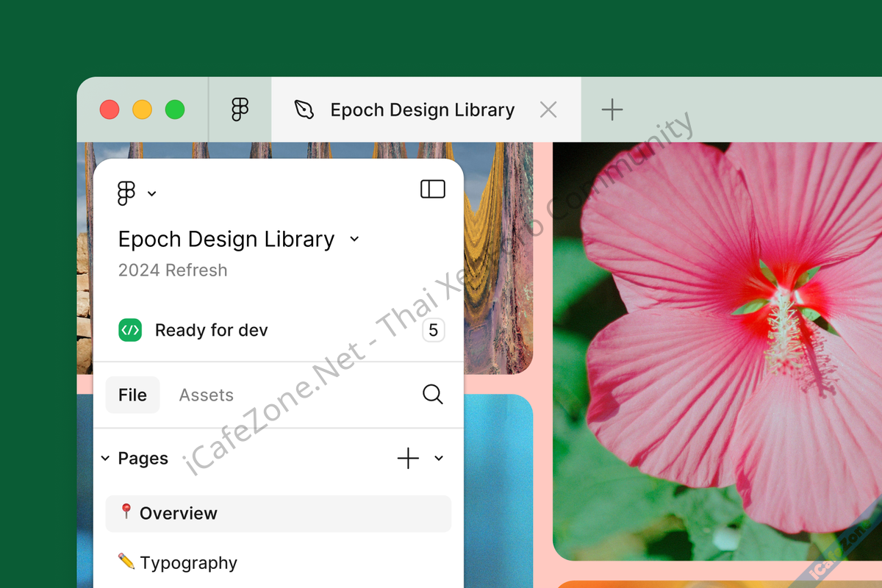The width and height of the screenshot is (882, 588).
Task: Open the page options chevron next to plus
Action: [439, 458]
